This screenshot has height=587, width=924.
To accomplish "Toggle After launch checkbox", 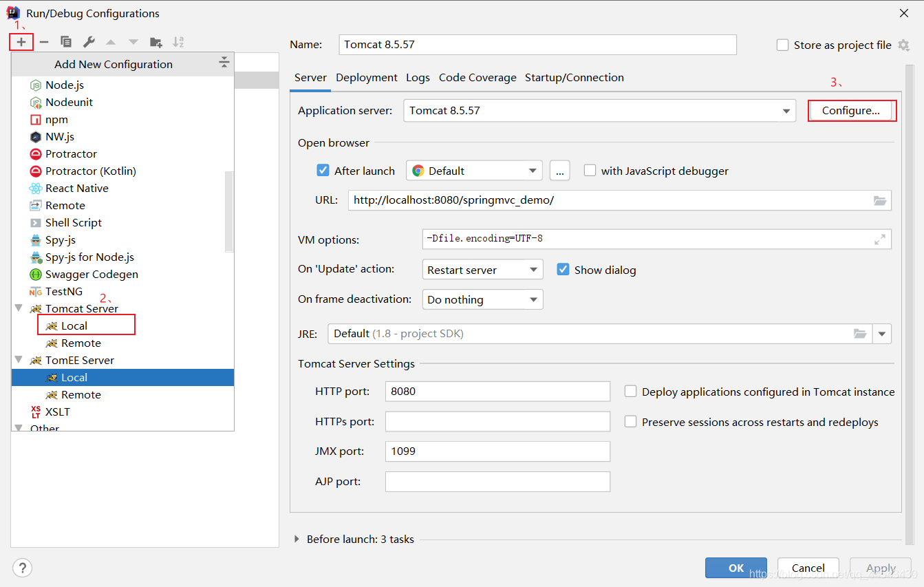I will (x=323, y=171).
